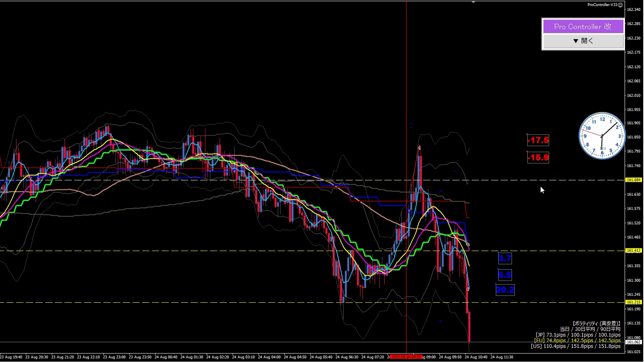This screenshot has width=644, height=362.
Task: Click the purple Pro Controller 改 button
Action: tap(583, 27)
